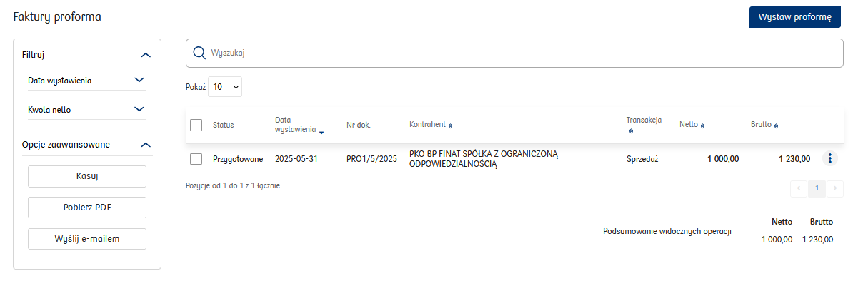Viewport: 868px width, 286px height.
Task: Focus the Wyszukaj search field
Action: (x=514, y=53)
